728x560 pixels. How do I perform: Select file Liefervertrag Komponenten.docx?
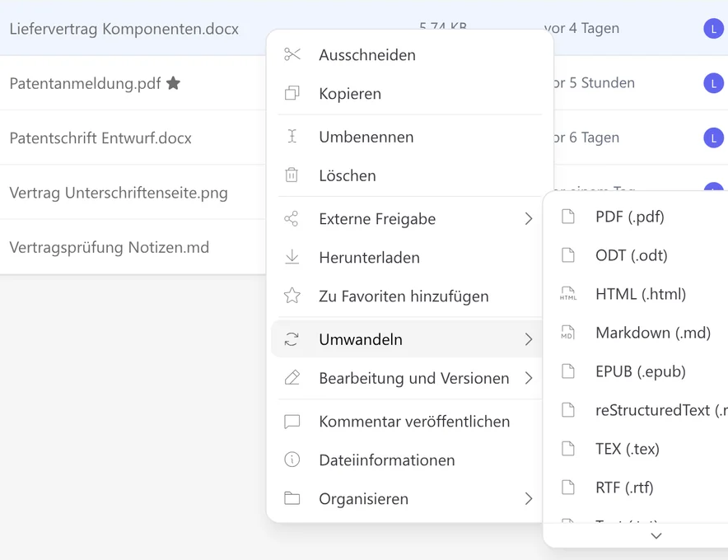click(x=124, y=29)
